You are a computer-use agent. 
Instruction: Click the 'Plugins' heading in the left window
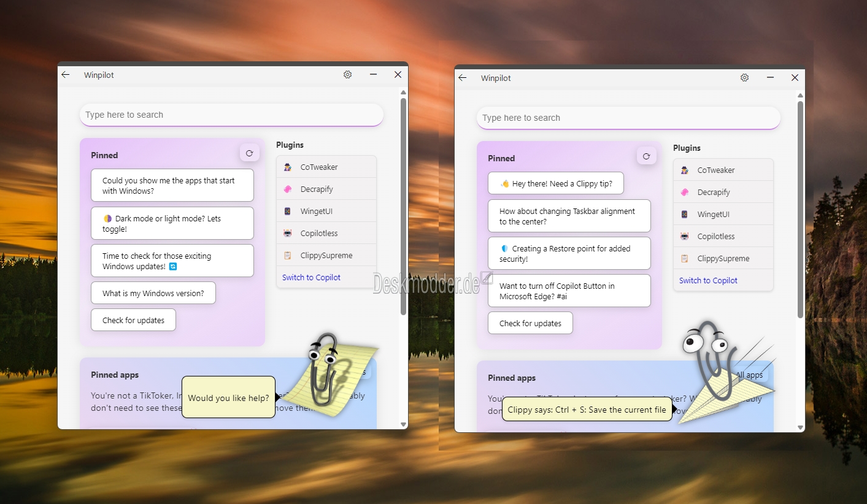(x=290, y=145)
